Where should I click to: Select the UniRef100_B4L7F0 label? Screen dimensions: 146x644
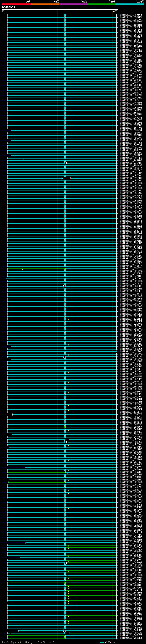pyautogui.click(x=131, y=598)
